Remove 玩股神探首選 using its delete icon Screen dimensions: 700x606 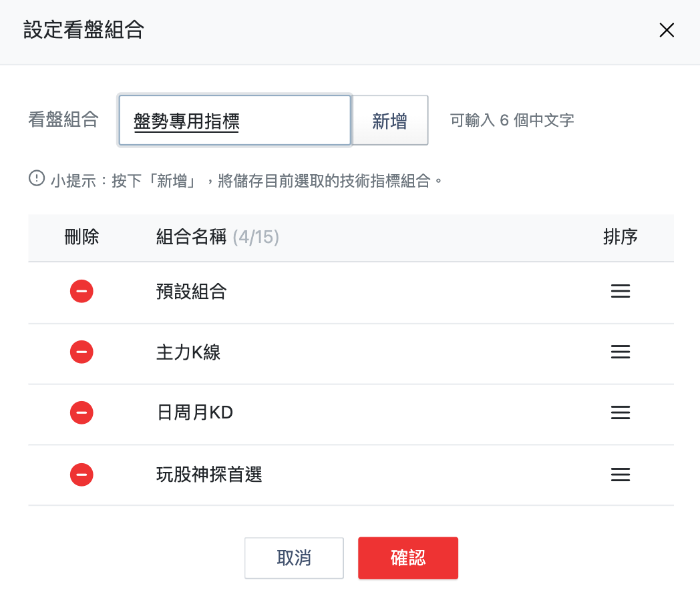pyautogui.click(x=81, y=475)
